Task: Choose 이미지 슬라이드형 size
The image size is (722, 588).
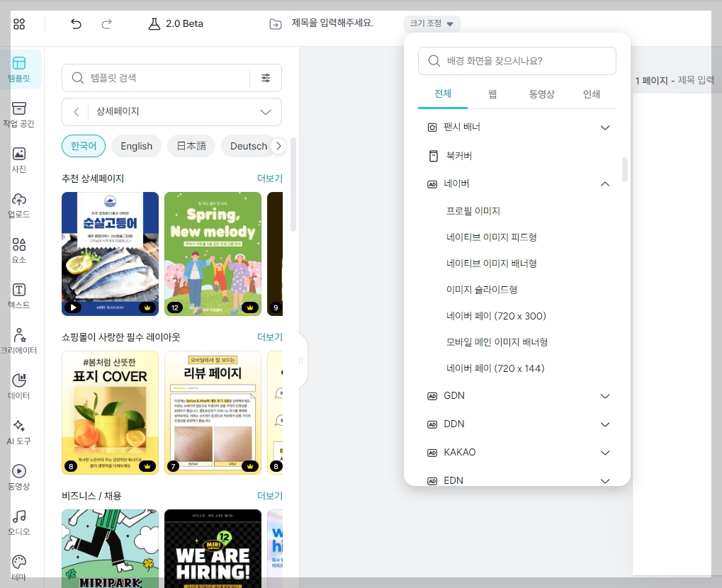Action: point(482,290)
